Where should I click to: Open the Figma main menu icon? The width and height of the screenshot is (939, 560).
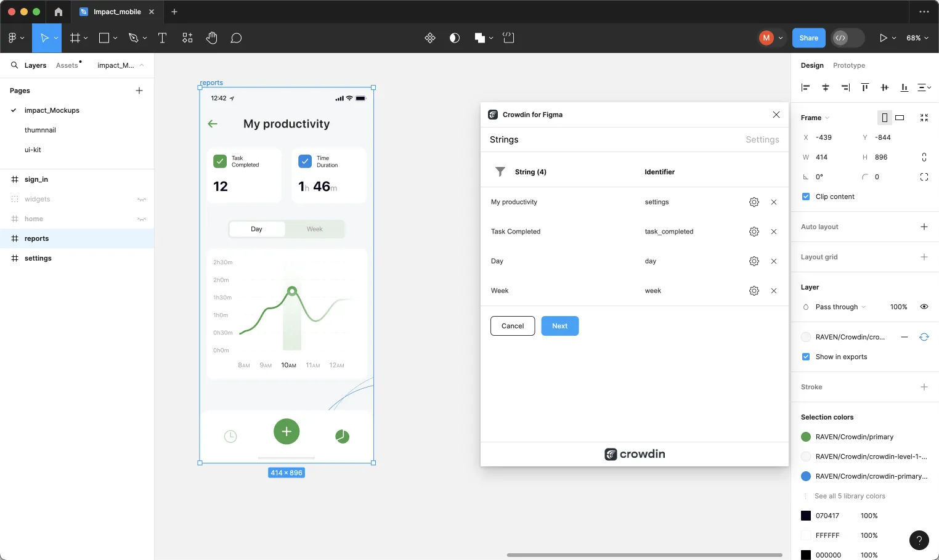coord(12,38)
